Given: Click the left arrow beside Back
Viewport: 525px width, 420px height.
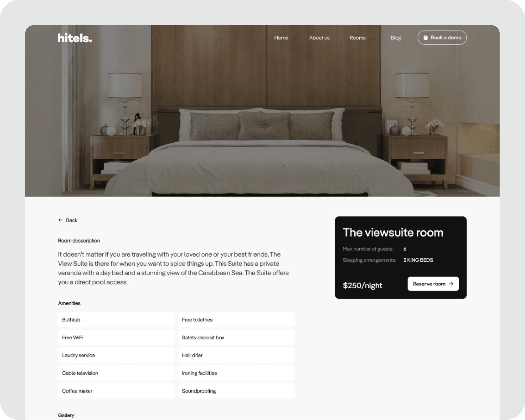Looking at the screenshot, I should pos(61,220).
